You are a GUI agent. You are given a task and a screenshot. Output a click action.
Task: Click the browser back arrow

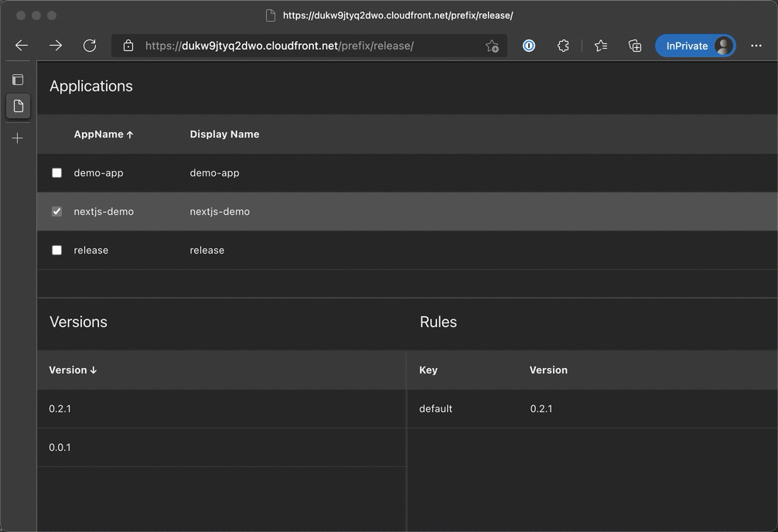(x=22, y=46)
